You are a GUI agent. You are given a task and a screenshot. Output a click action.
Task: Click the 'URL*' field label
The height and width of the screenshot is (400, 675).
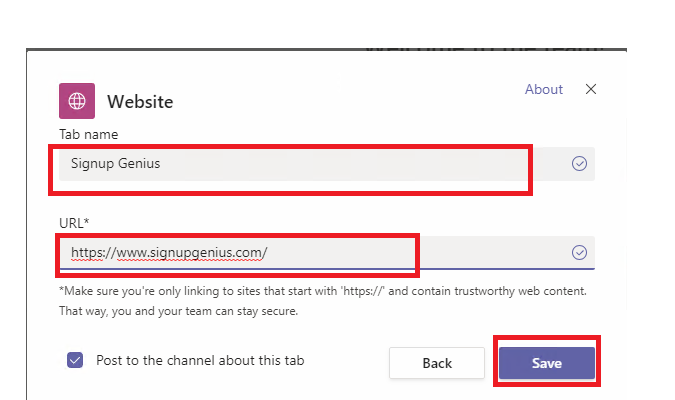point(74,223)
